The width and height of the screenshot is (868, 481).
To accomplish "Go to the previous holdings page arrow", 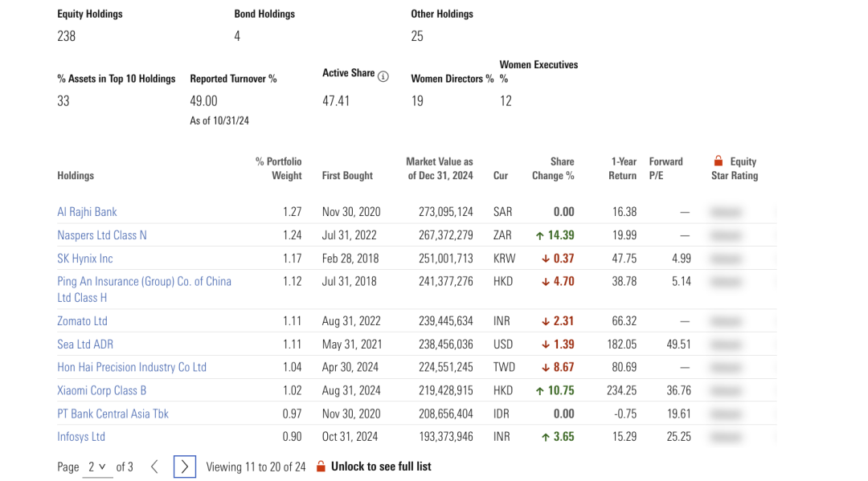I will tap(155, 467).
